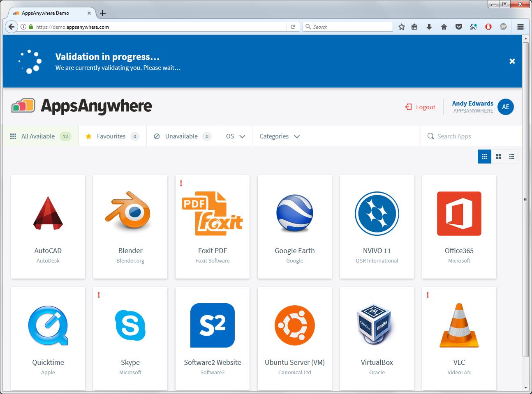Click the QSR International publisher text
The image size is (532, 394).
coord(377,260)
